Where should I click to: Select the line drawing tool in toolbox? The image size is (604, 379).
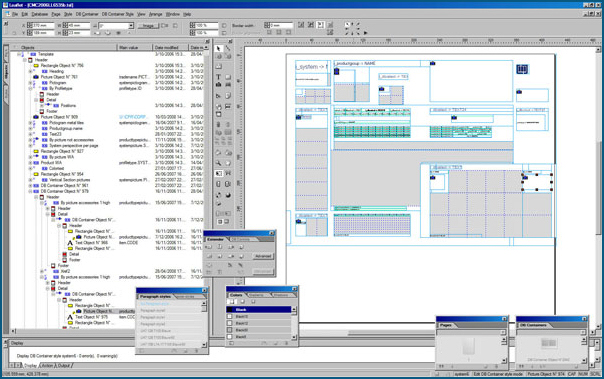point(228,49)
